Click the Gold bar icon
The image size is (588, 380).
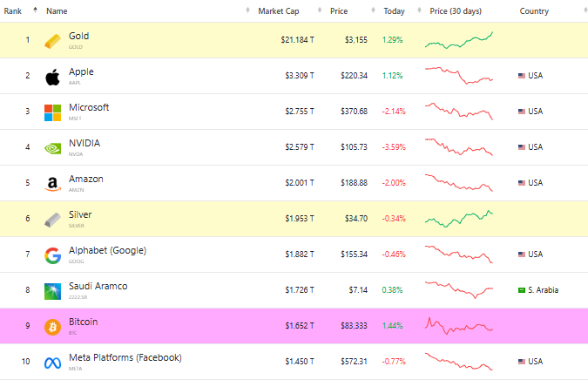[52, 41]
